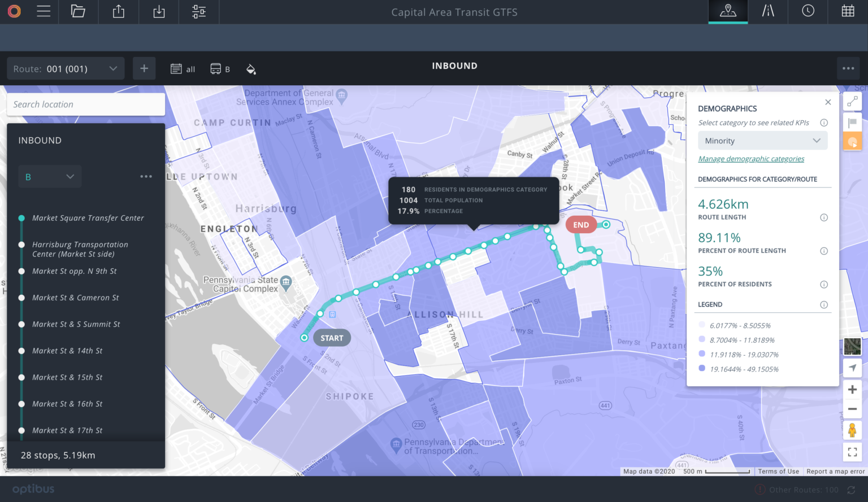Select the bucket fill map coloring tool
The image size is (868, 502).
tap(251, 69)
